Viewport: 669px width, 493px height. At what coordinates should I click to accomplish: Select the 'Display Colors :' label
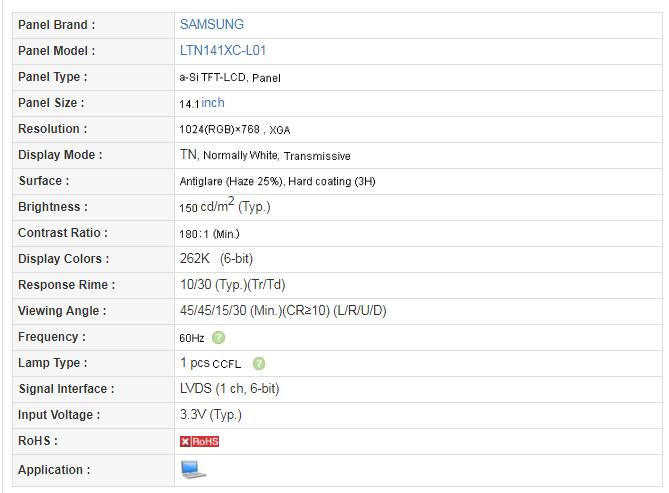[64, 259]
